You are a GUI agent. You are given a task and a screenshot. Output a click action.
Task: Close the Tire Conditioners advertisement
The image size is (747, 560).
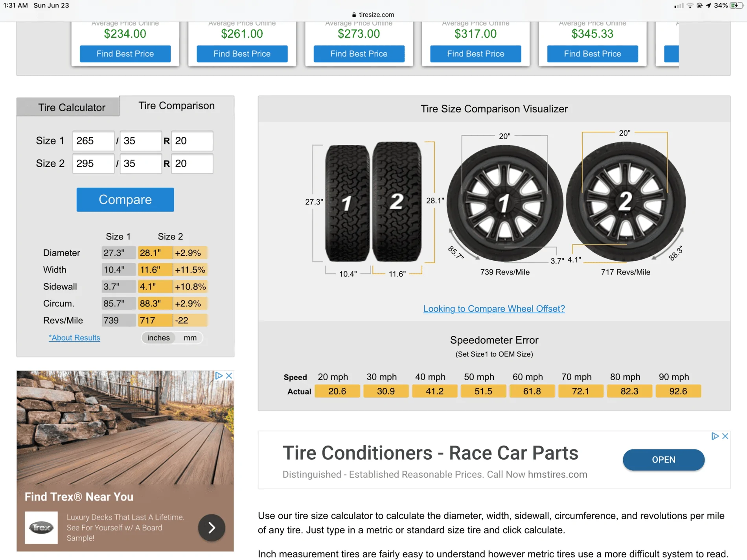(x=725, y=436)
